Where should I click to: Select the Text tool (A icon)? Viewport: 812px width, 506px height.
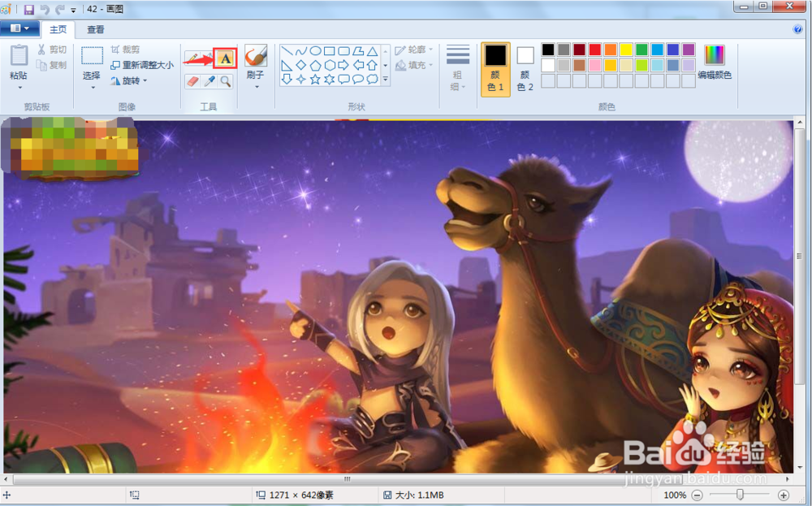pos(225,58)
